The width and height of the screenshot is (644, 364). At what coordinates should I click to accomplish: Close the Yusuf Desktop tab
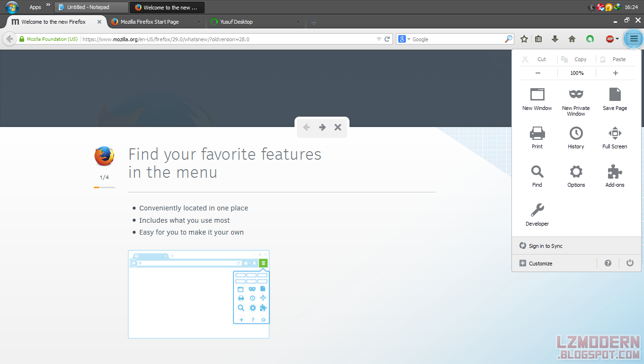click(298, 22)
